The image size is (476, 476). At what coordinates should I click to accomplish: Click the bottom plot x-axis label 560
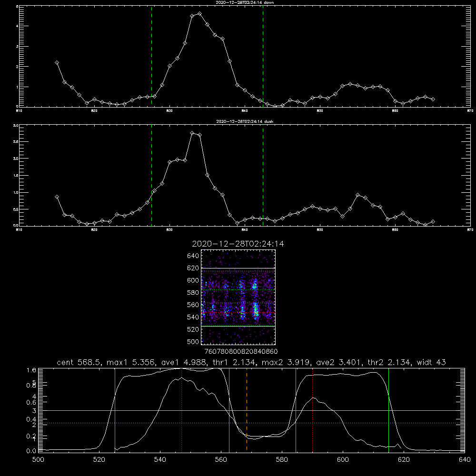(x=221, y=460)
